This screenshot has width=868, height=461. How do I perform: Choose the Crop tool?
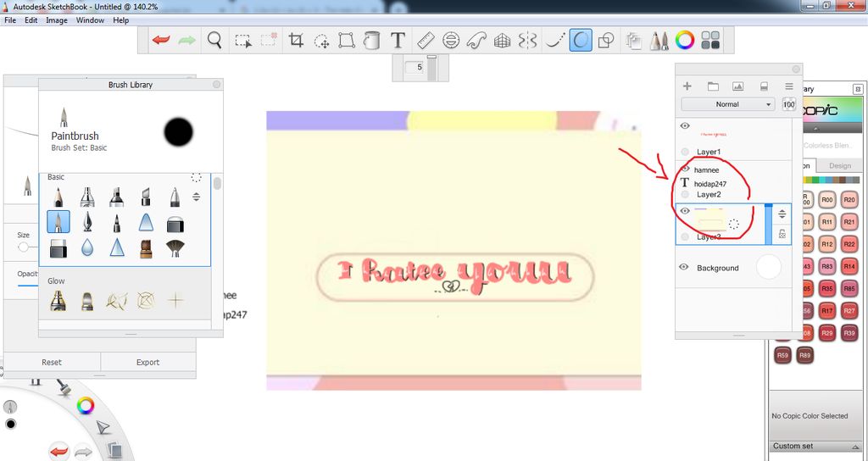[x=296, y=41]
